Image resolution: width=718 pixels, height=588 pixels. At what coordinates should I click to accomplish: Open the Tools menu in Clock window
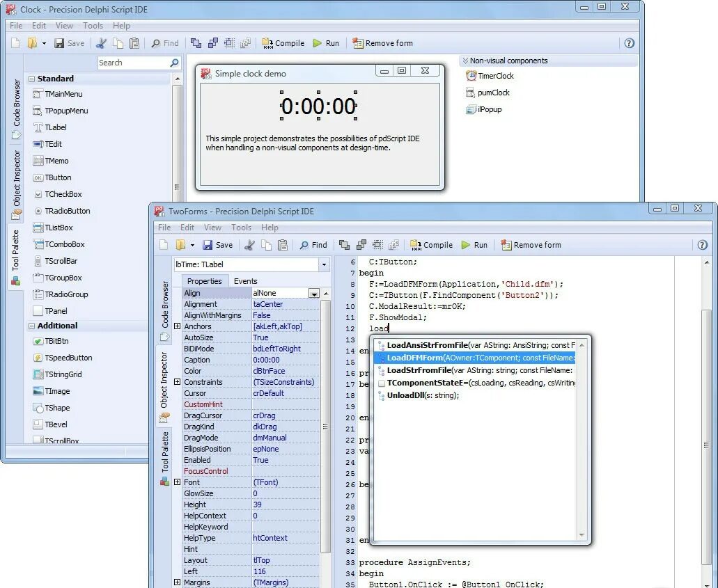(93, 26)
